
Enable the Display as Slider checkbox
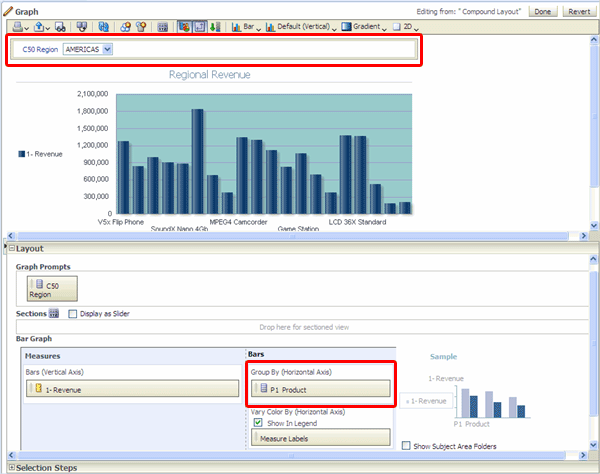(73, 313)
